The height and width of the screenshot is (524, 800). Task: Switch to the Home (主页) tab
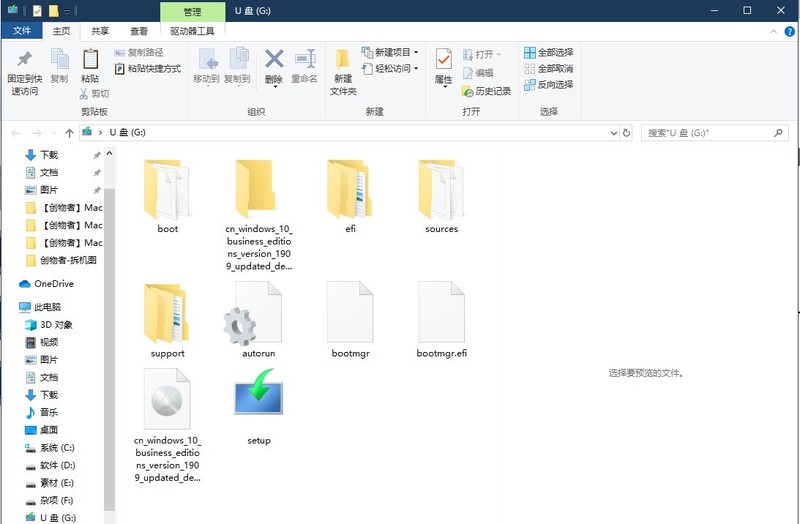coord(61,31)
